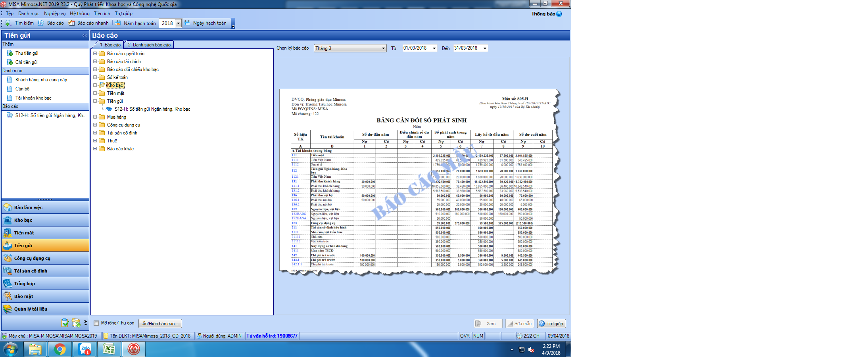Select the Tiền mặt tree folder
Screen dimensions: 868x357
point(115,93)
